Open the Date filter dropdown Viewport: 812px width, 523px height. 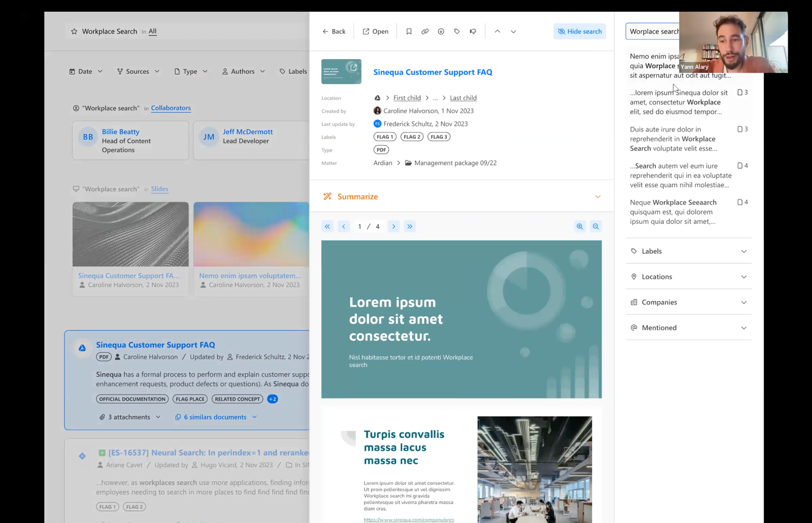coord(86,72)
